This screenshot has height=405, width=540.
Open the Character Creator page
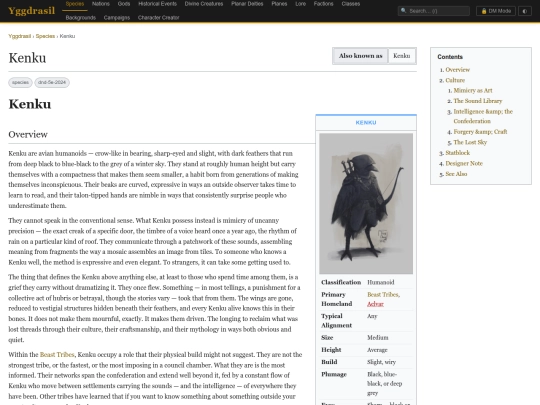point(158,18)
